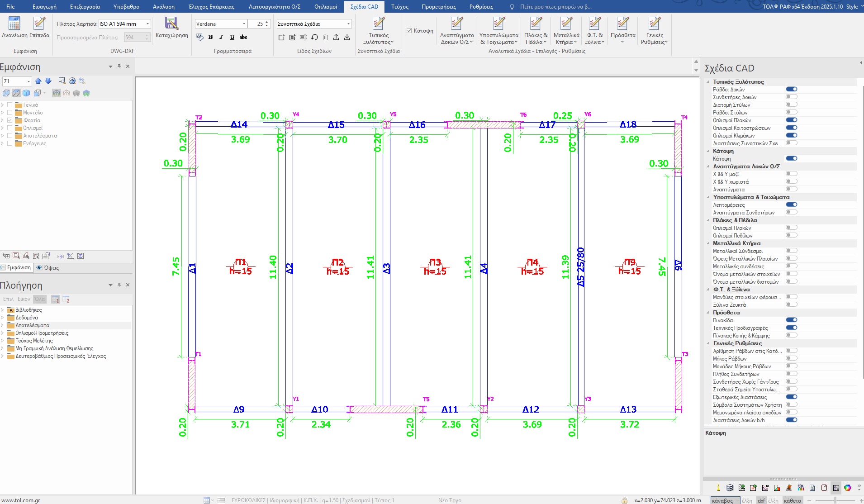
Task: Open the Ανάλυση menu tab
Action: [163, 7]
